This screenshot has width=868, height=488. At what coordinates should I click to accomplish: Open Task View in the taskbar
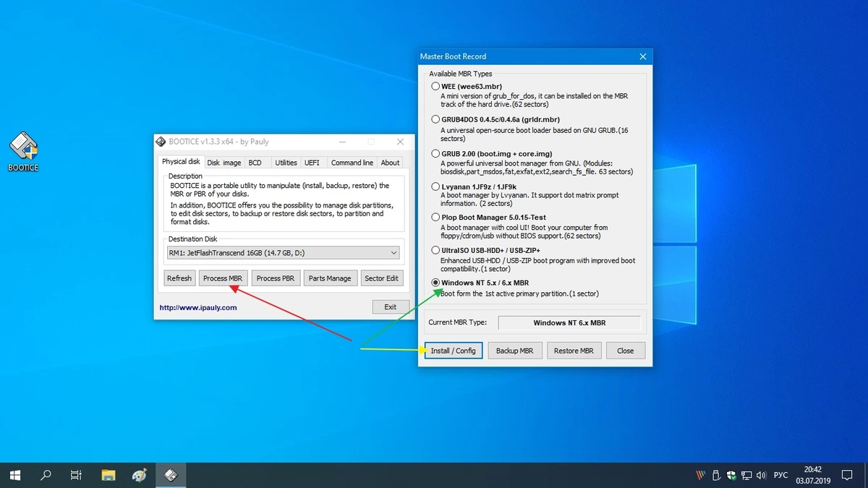point(76,475)
